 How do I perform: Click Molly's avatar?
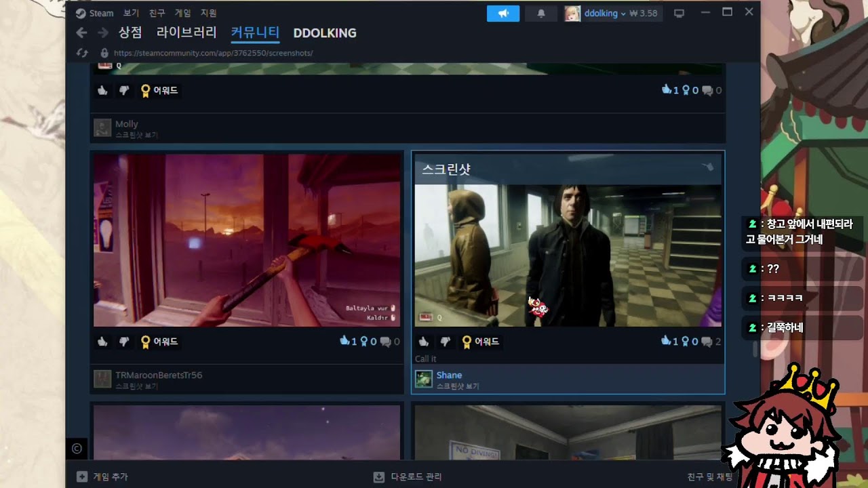pyautogui.click(x=102, y=127)
